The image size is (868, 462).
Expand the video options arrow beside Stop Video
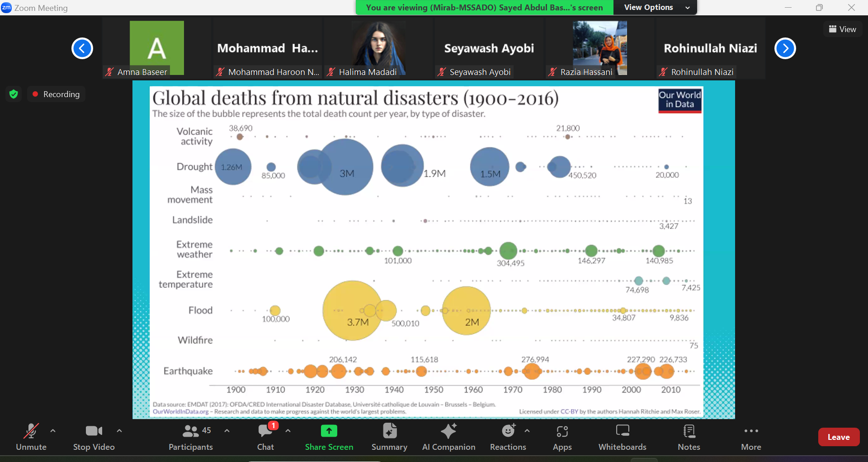(119, 431)
